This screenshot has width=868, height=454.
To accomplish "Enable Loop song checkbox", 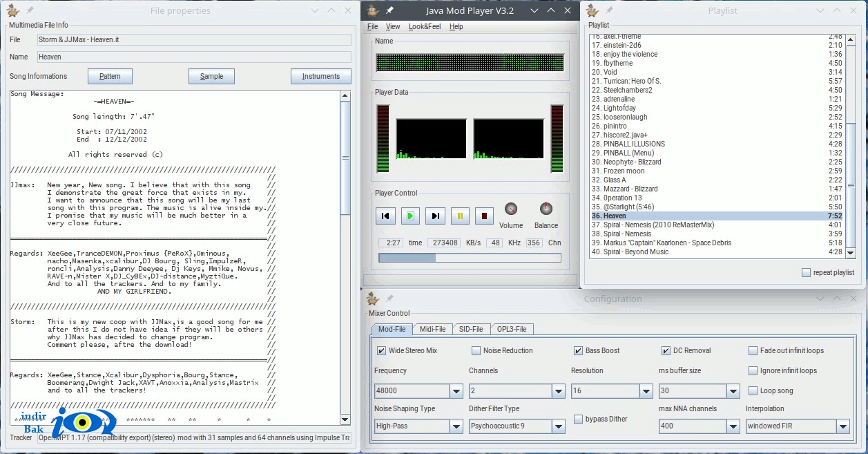I will (753, 390).
